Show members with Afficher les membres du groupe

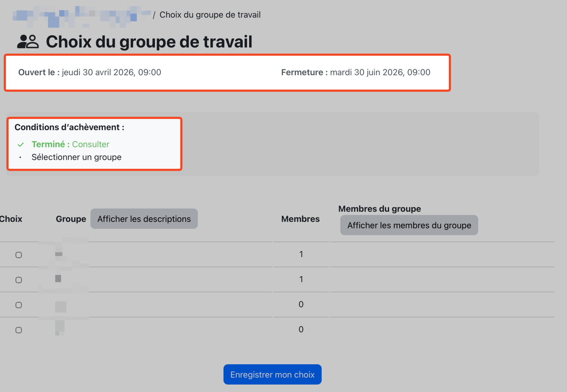(x=409, y=225)
